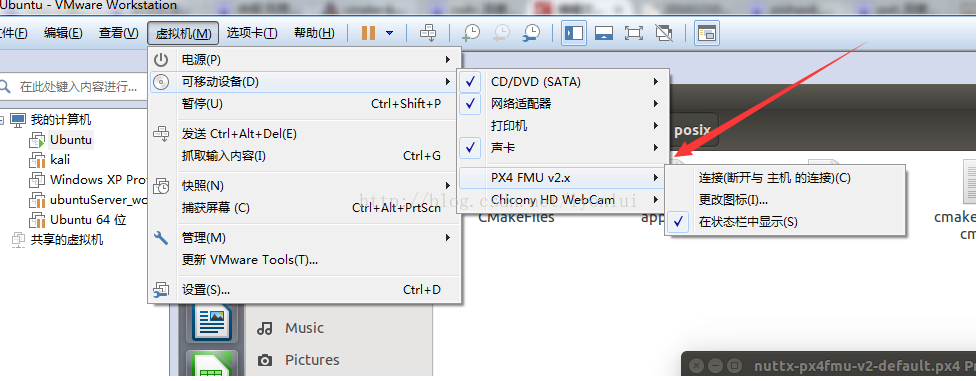Open the 选项卡(T) menu
The height and width of the screenshot is (381, 978).
point(252,33)
